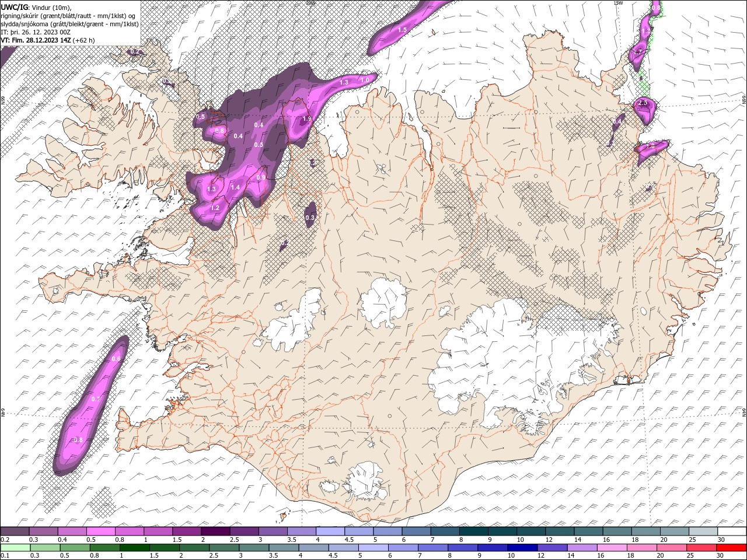Click the 25 coral-red rain legend swatch

point(701,547)
